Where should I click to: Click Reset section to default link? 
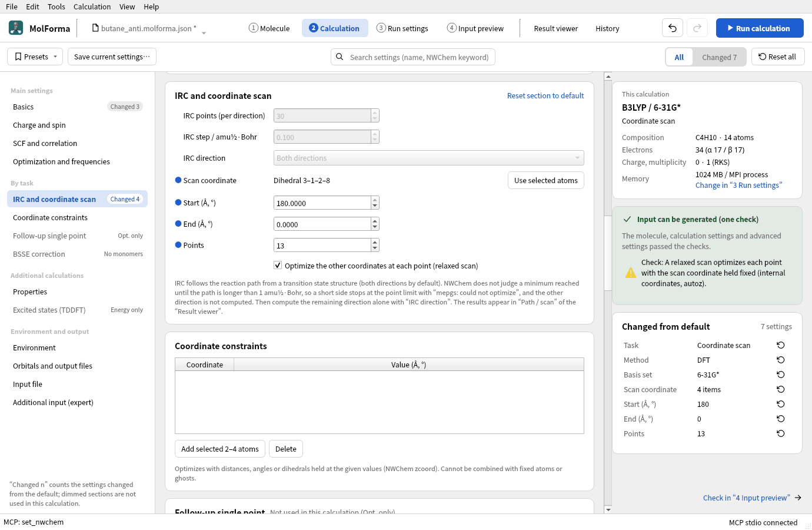click(545, 95)
